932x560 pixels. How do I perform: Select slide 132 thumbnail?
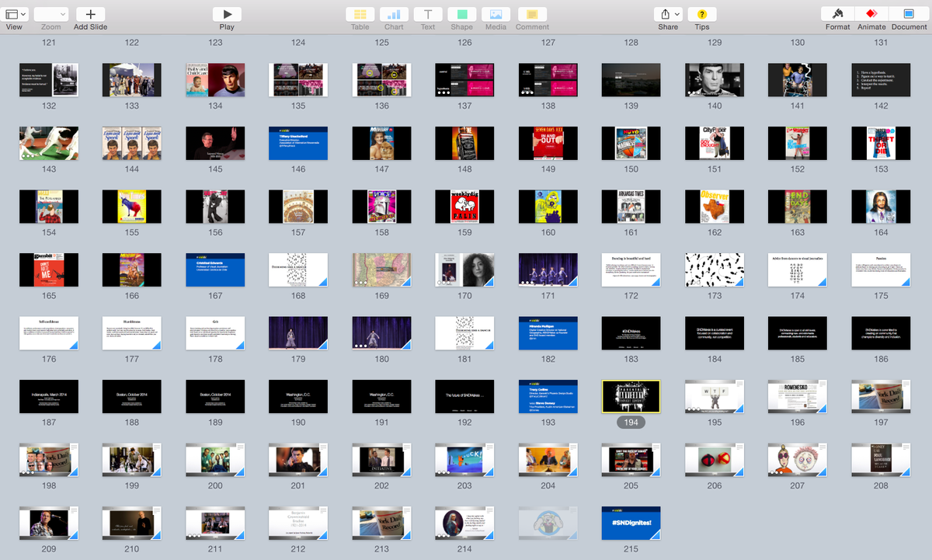click(x=49, y=80)
